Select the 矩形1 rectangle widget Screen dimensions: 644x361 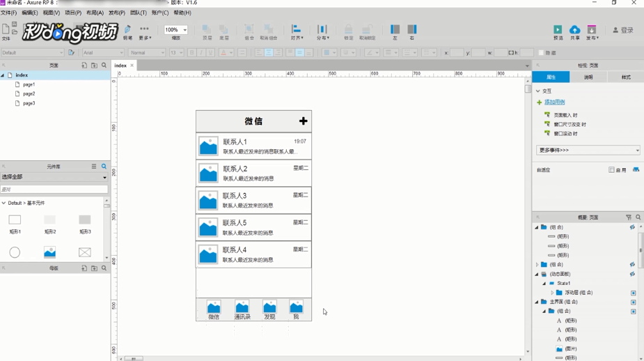[x=15, y=224]
